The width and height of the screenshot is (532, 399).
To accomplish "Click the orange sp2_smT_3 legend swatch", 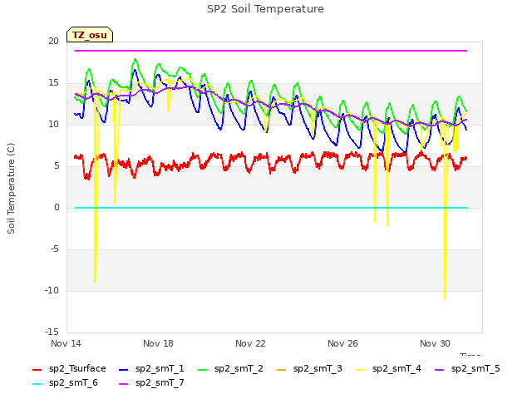I will (x=282, y=369).
